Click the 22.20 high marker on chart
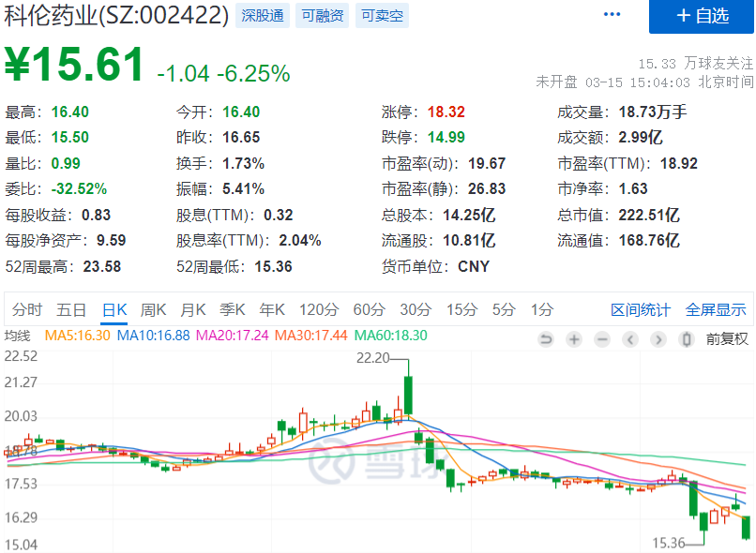756x553 pixels. [372, 358]
